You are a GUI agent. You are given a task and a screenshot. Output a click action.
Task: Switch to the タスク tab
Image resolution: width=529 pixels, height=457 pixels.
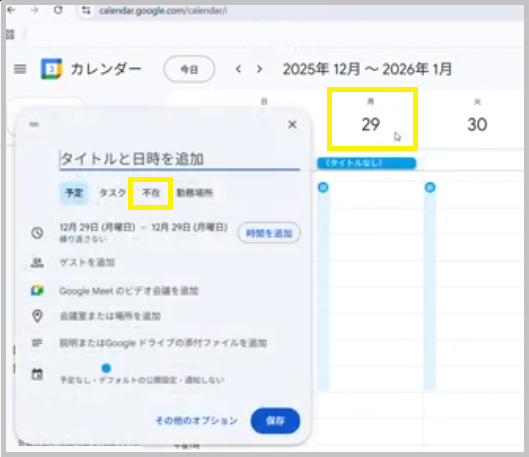[x=112, y=193]
